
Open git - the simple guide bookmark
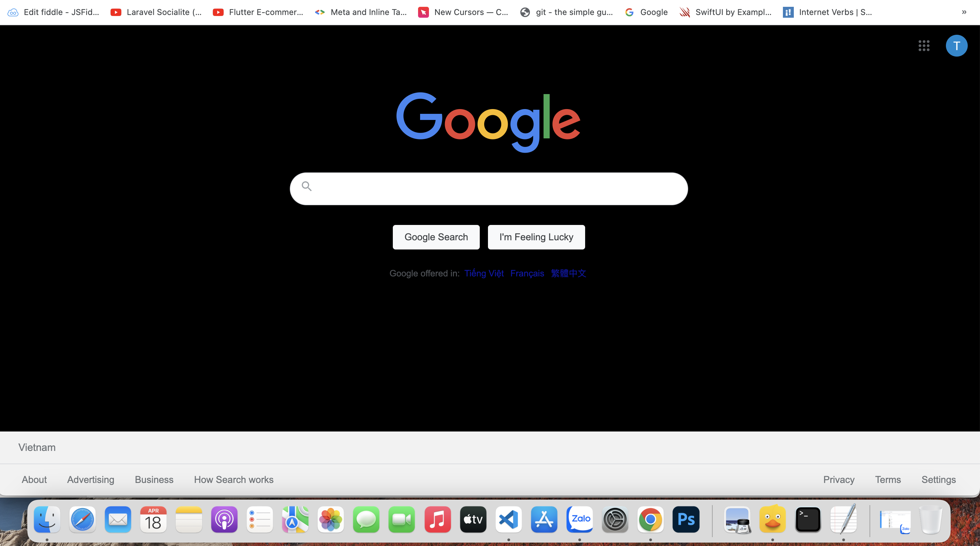pos(566,12)
